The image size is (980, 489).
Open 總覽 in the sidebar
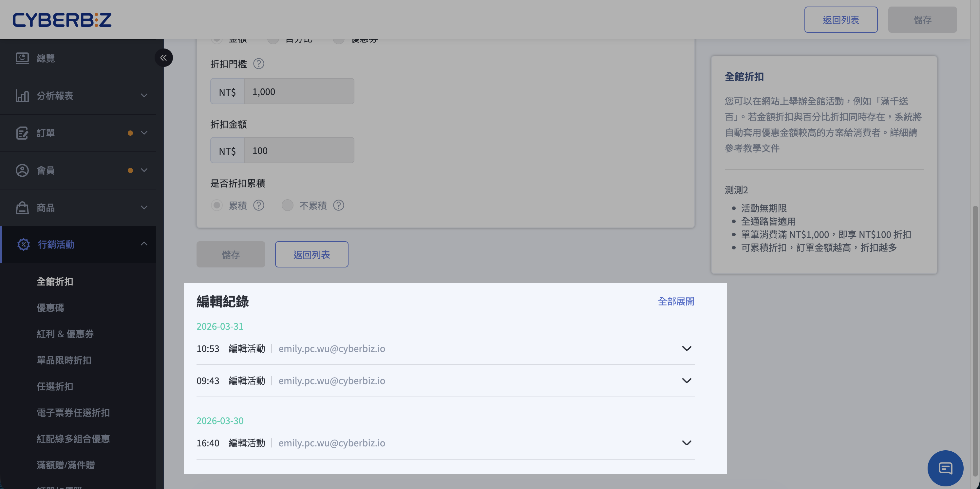[78, 58]
